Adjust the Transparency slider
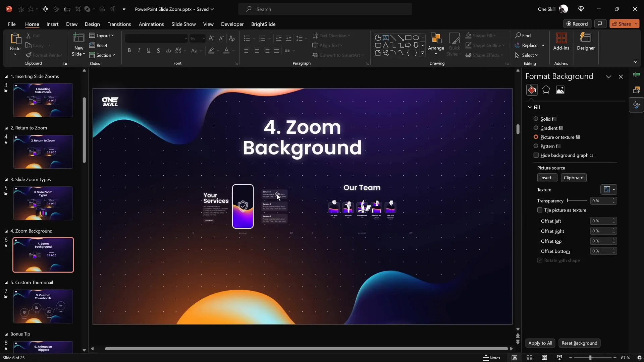The height and width of the screenshot is (362, 644). pos(577,200)
